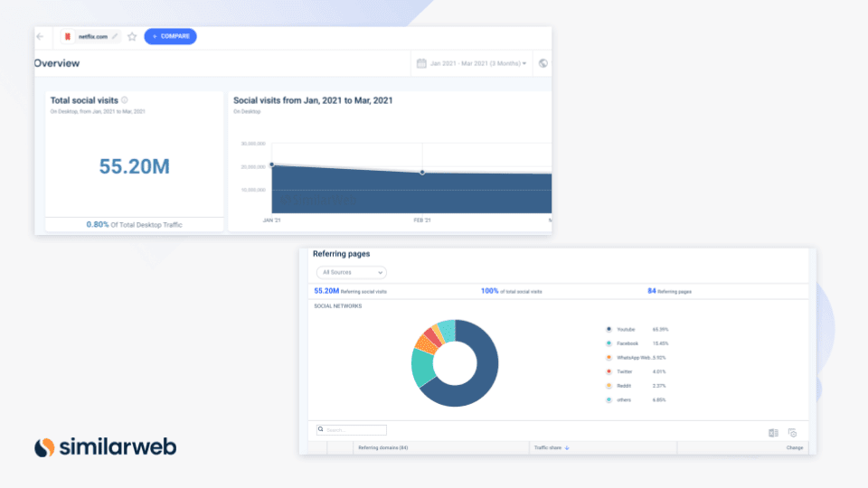Click the Reddit legend label
This screenshot has height=488, width=868.
point(624,386)
